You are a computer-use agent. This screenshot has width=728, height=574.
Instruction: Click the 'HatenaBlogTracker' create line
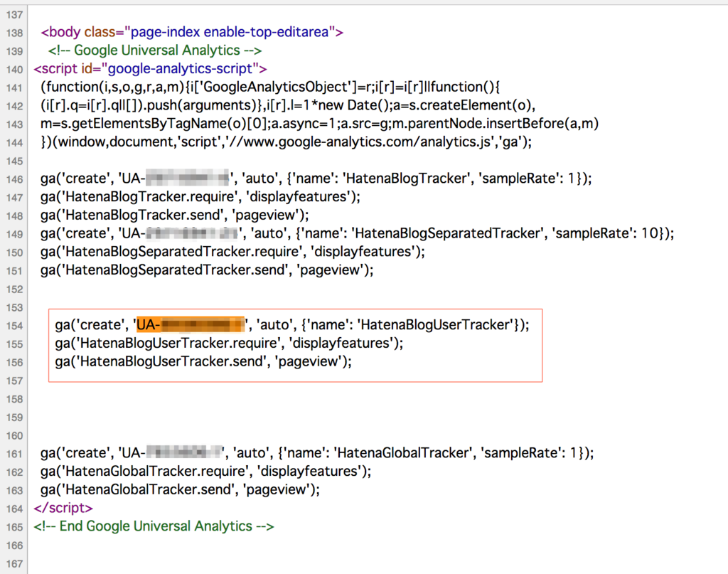[316, 179]
